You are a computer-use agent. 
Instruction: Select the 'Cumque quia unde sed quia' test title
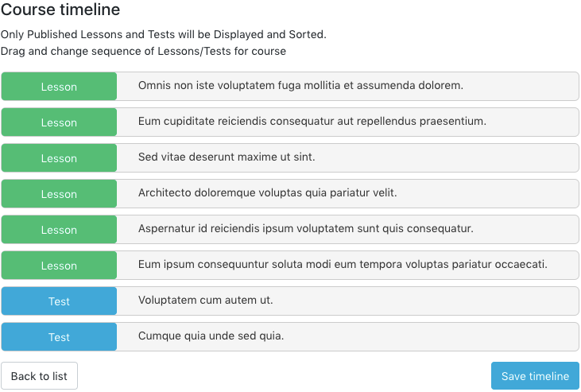[x=211, y=336]
